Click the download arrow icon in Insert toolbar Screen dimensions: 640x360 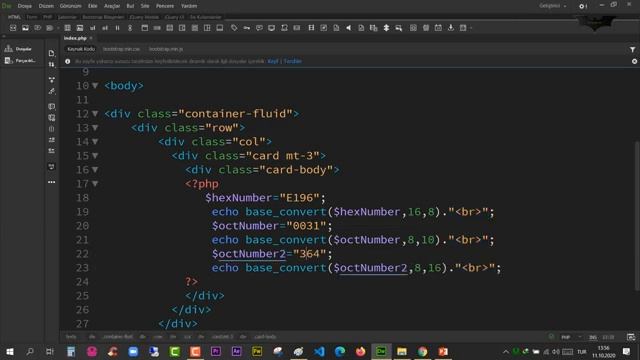451,28
